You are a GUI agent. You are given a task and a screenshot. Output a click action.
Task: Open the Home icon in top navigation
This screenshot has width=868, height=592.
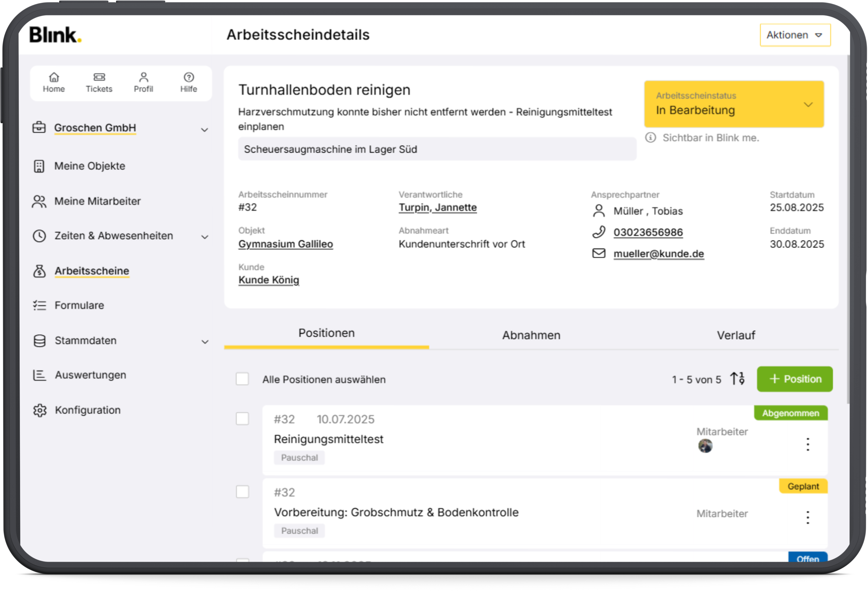54,77
